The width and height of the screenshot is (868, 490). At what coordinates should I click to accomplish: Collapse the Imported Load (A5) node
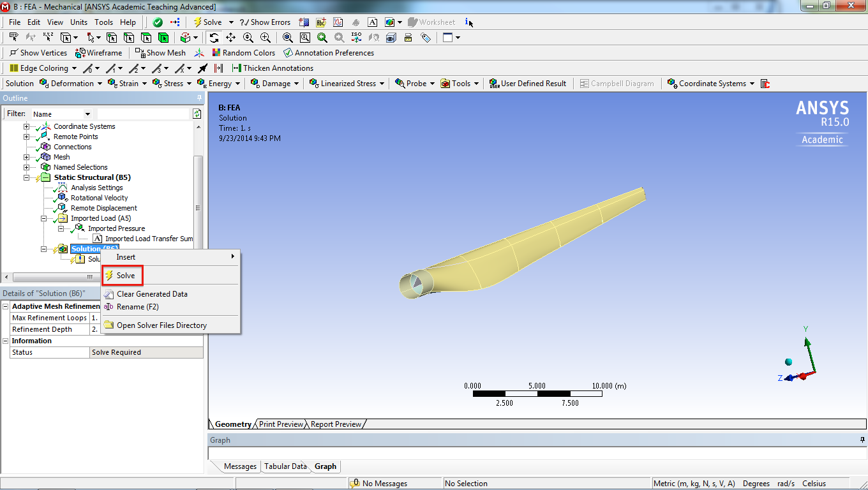click(44, 218)
